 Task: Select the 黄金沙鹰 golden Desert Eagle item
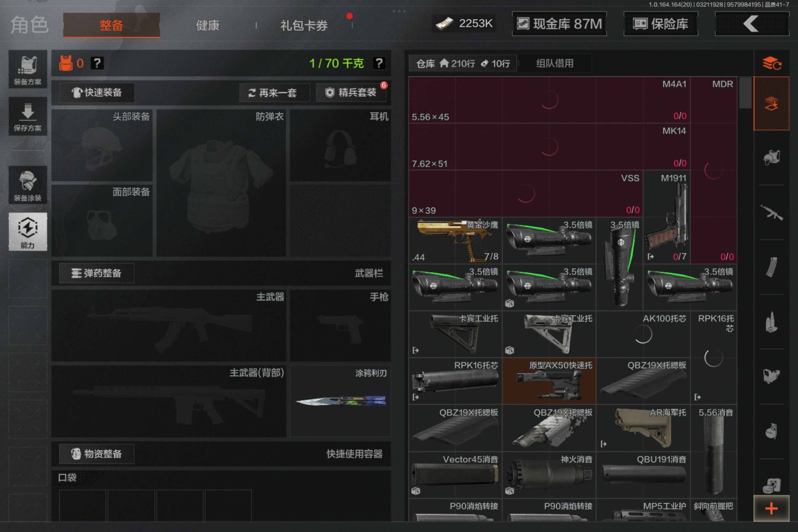coord(455,240)
